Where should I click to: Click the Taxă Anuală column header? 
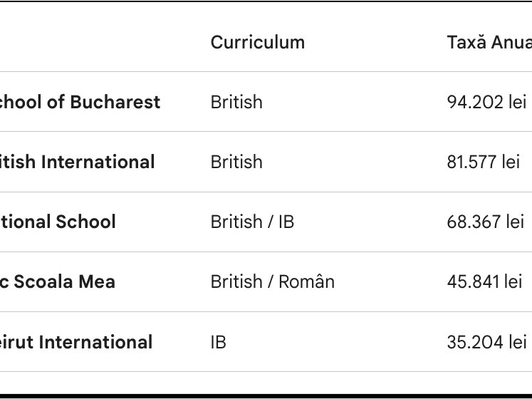[x=489, y=42]
